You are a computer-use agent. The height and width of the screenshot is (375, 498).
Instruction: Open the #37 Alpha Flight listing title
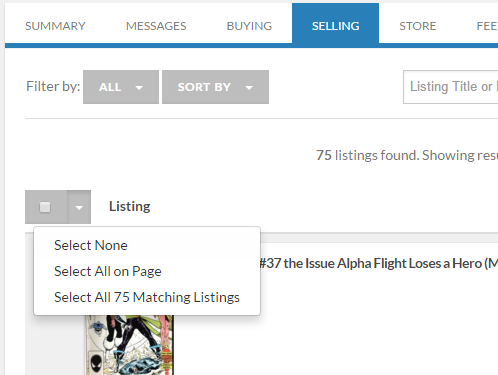379,263
